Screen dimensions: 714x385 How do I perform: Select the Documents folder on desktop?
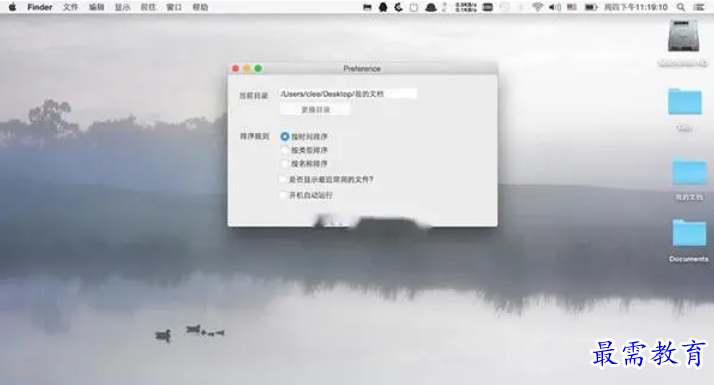coord(689,233)
